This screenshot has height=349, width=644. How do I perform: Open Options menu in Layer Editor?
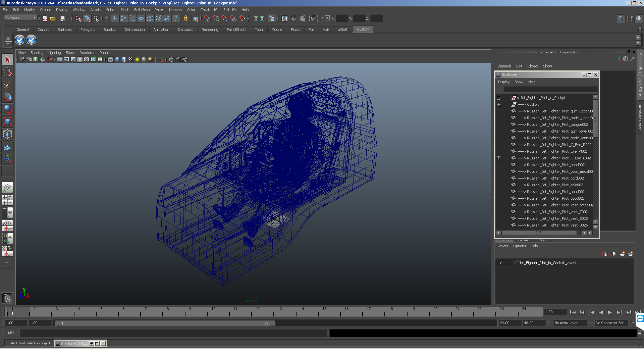point(519,246)
